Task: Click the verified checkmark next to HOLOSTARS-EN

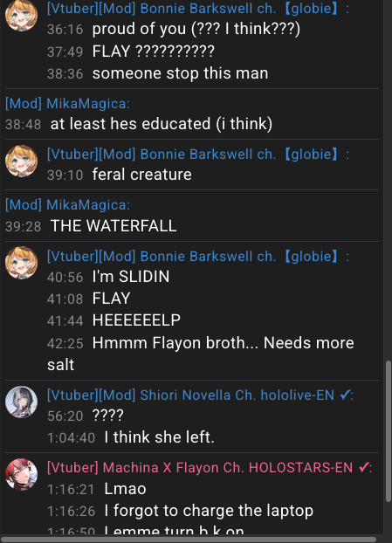Action: pos(363,468)
